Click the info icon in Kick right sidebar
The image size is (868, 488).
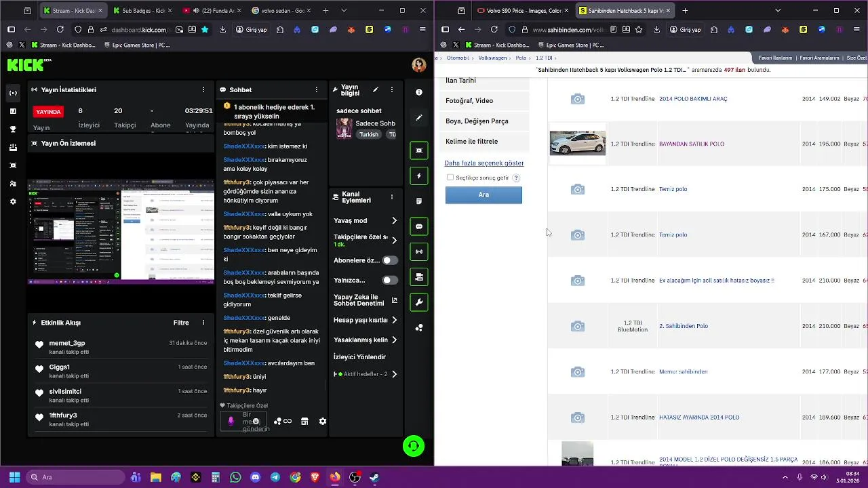pyautogui.click(x=419, y=92)
